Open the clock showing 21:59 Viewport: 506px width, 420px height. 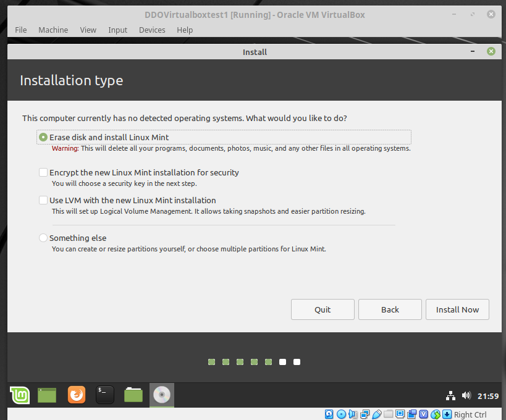pos(488,396)
